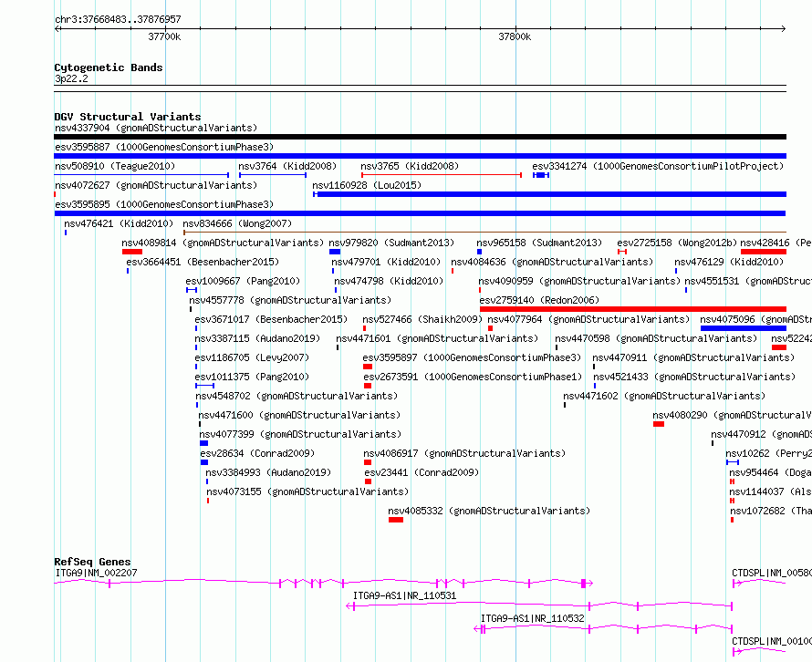Click the red esv2673591 variant block
The width and height of the screenshot is (812, 662).
(x=368, y=386)
